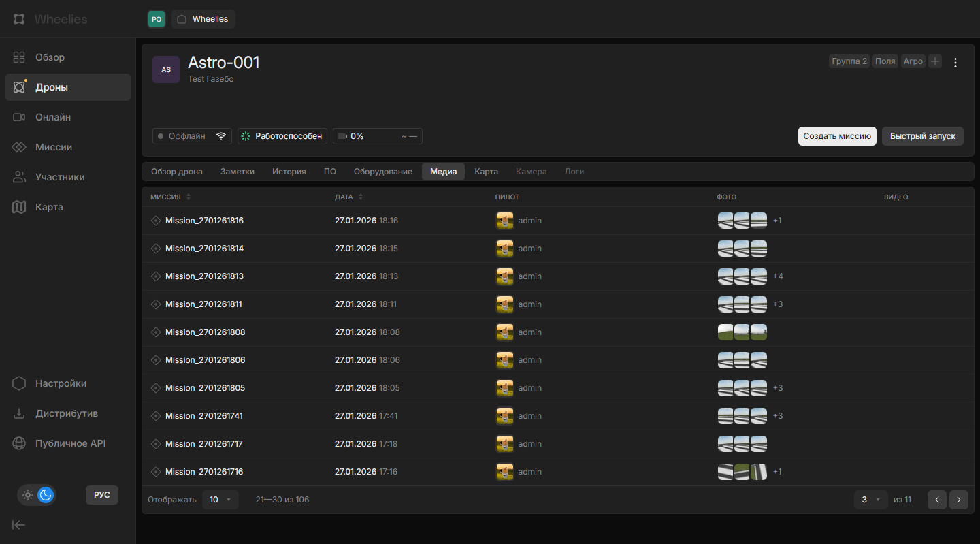Image resolution: width=980 pixels, height=544 pixels.
Task: Open first photo thumbnail of Mission_2701261808
Action: pyautogui.click(x=725, y=332)
